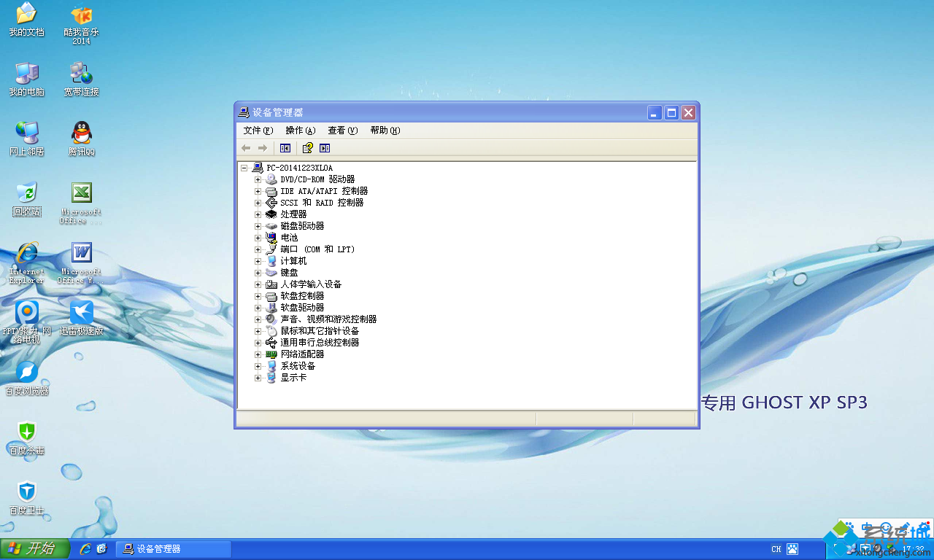Expand the IDE ATA/ATAPI 控制器 node

point(258,191)
